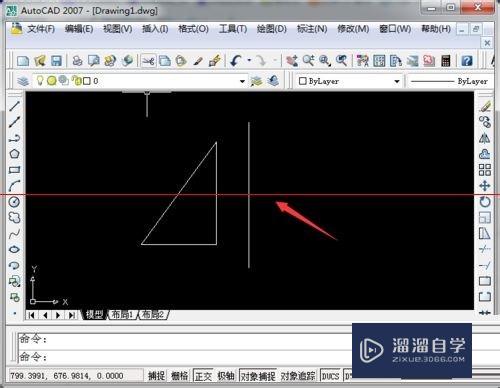The image size is (500, 388).
Task: Open the 修改(M) menu
Action: pos(353,29)
